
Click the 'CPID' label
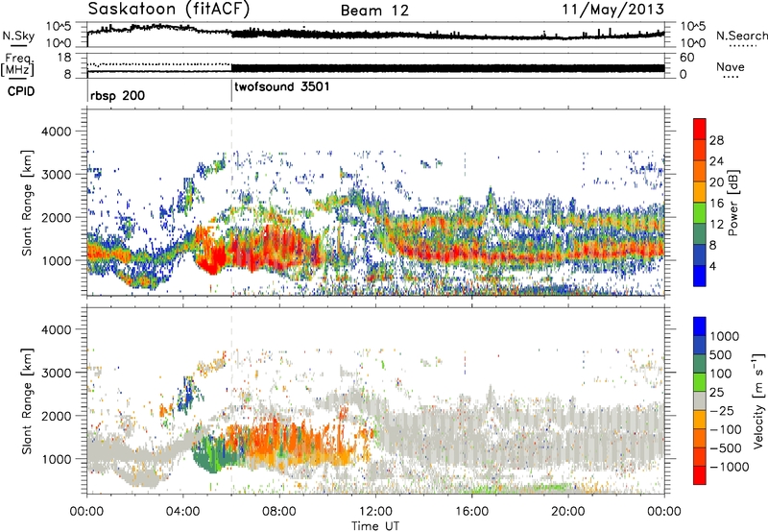(21, 91)
